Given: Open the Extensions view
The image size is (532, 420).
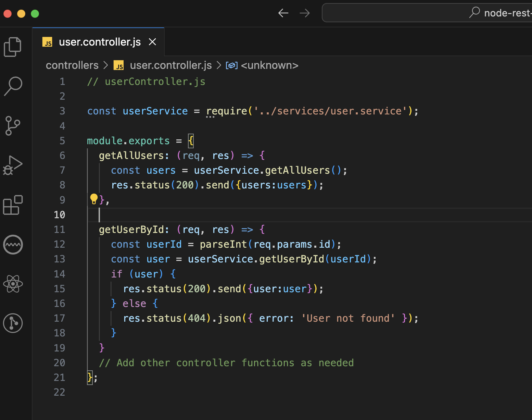Looking at the screenshot, I should coord(13,205).
